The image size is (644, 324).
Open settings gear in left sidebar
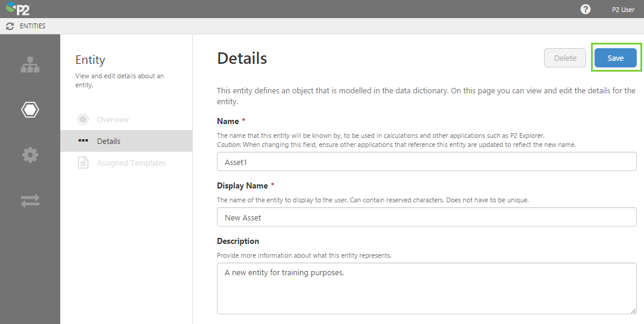point(30,155)
